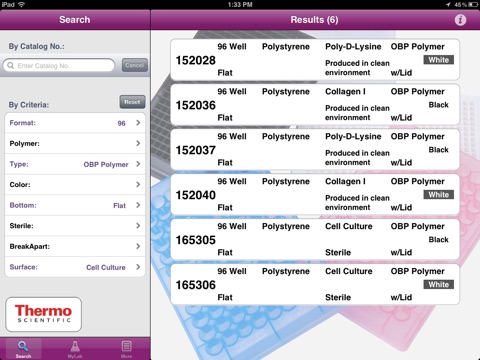This screenshot has height=360, width=480.
Task: Click the search magnifier in catalog field
Action: pyautogui.click(x=11, y=65)
